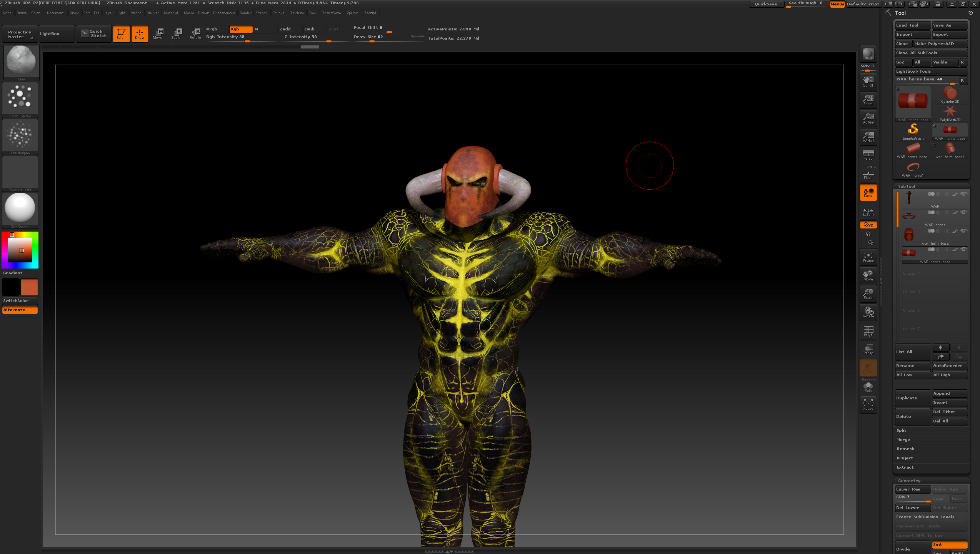Toggle the Persp perspective icon
The height and width of the screenshot is (554, 980).
click(x=868, y=155)
